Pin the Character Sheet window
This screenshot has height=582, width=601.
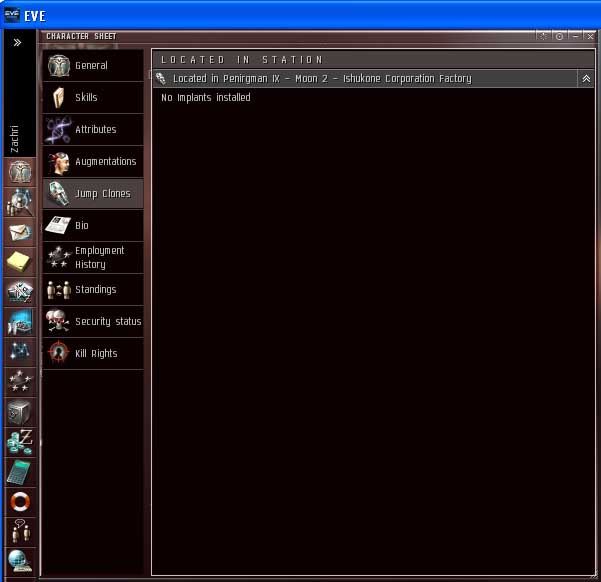(x=544, y=36)
